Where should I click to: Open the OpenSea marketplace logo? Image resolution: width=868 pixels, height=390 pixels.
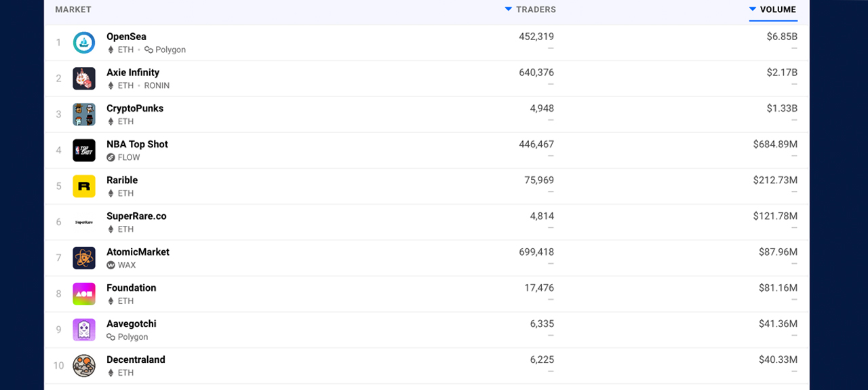(x=84, y=43)
